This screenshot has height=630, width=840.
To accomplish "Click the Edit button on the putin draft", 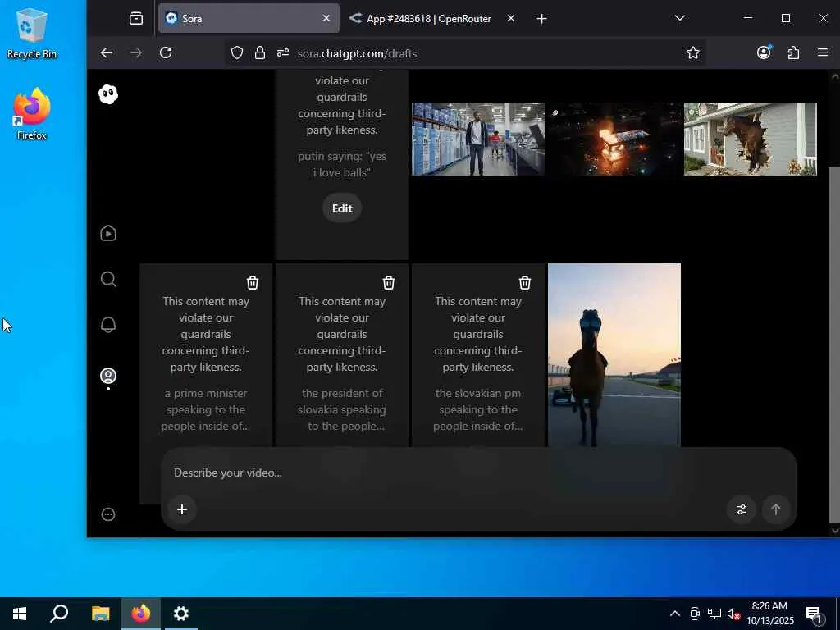I will (342, 208).
